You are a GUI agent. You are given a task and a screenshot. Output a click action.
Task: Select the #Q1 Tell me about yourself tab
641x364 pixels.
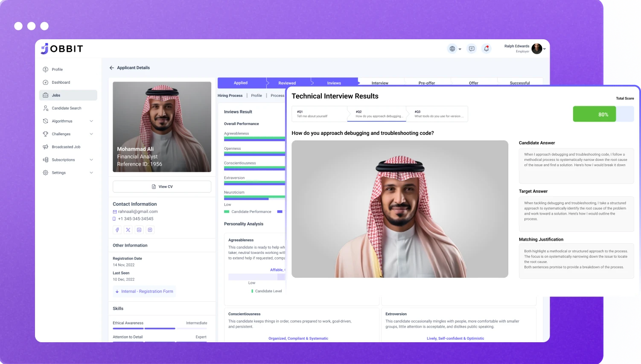(320, 114)
